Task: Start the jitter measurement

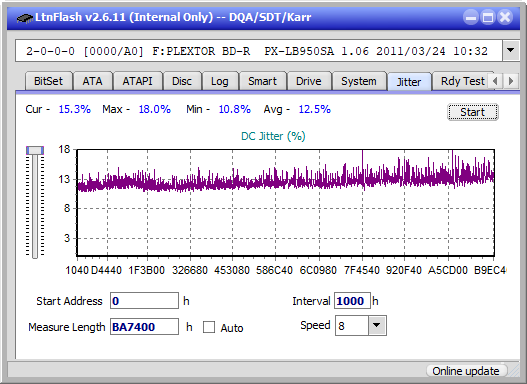Action: coord(473,112)
